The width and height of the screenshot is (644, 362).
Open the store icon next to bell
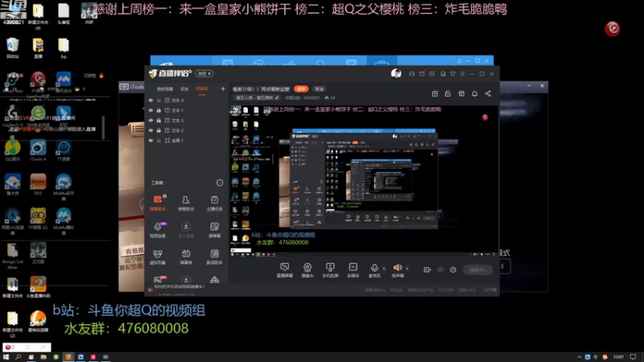click(x=461, y=93)
